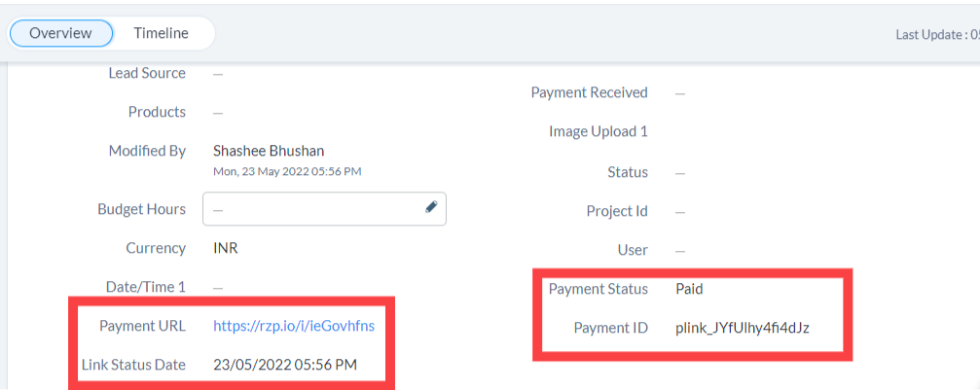Select the 'Paid' payment status value
Image resolution: width=980 pixels, height=390 pixels.
tap(689, 289)
